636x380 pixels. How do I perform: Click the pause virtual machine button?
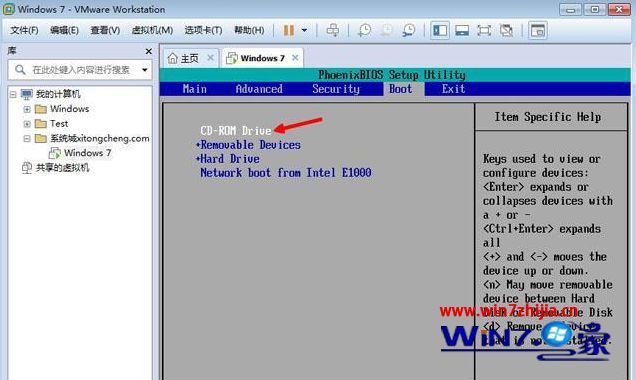click(288, 30)
